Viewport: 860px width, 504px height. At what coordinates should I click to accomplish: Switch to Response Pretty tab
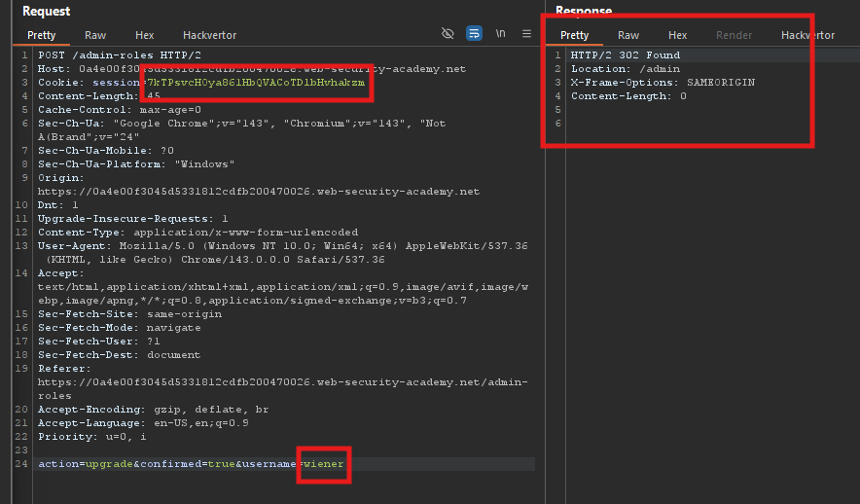[x=574, y=35]
